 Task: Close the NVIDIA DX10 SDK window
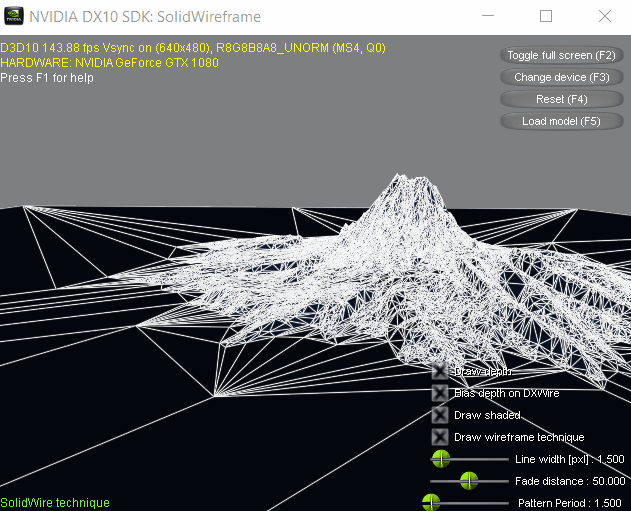click(603, 17)
